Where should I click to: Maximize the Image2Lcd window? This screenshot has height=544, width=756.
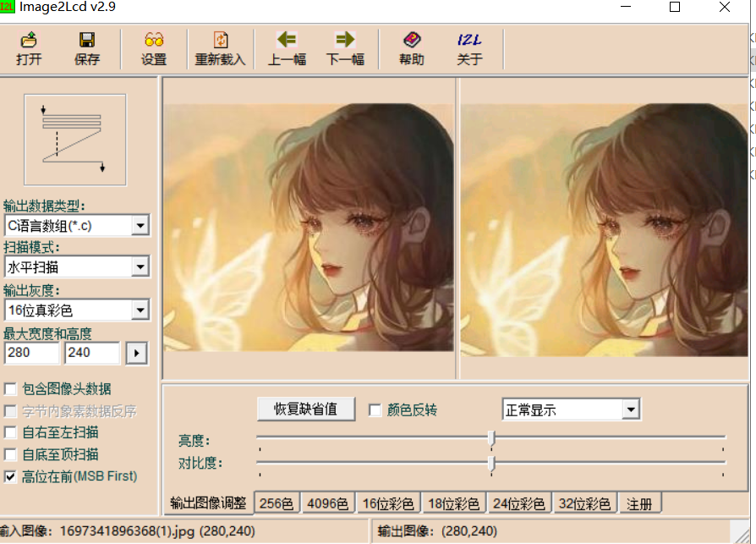pos(675,7)
